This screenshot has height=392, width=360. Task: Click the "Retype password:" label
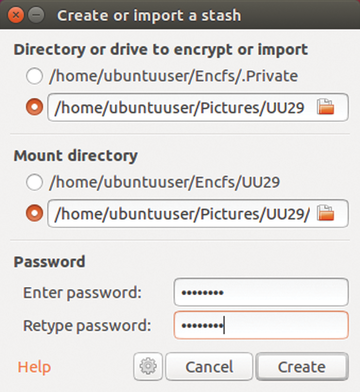tap(87, 325)
